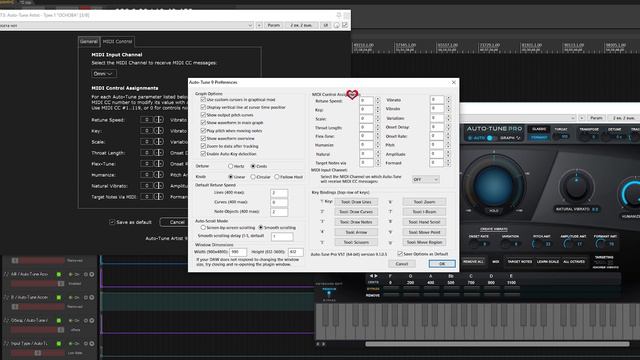
Task: Click the window Height field
Action: [296, 252]
